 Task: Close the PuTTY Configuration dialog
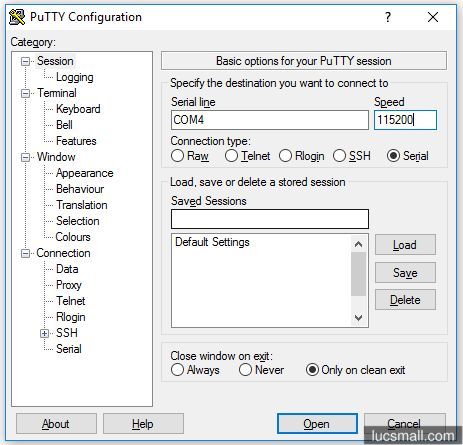[433, 17]
